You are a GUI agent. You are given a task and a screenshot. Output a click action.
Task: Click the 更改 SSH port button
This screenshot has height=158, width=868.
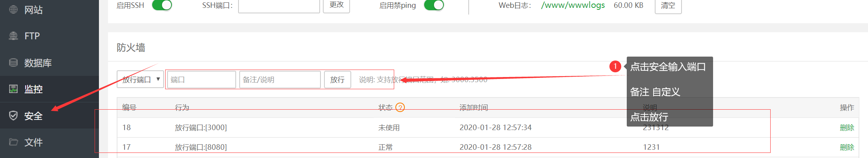[x=336, y=5]
